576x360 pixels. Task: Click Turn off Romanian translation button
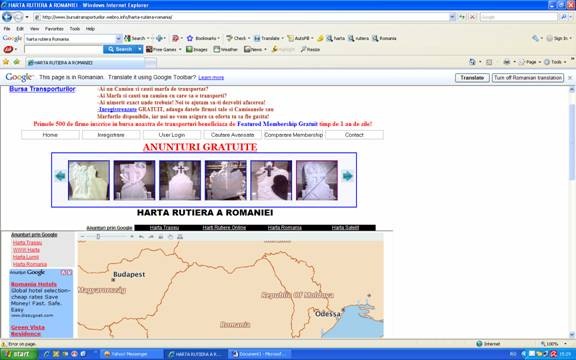528,78
